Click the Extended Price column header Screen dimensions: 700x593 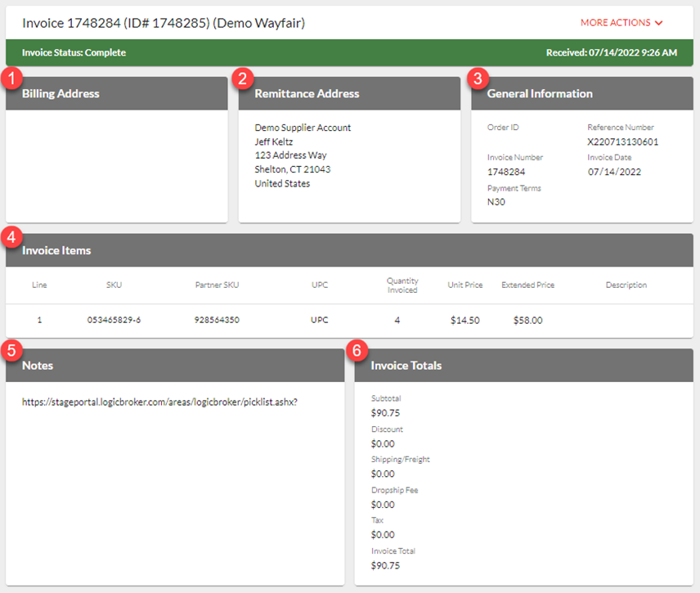527,285
